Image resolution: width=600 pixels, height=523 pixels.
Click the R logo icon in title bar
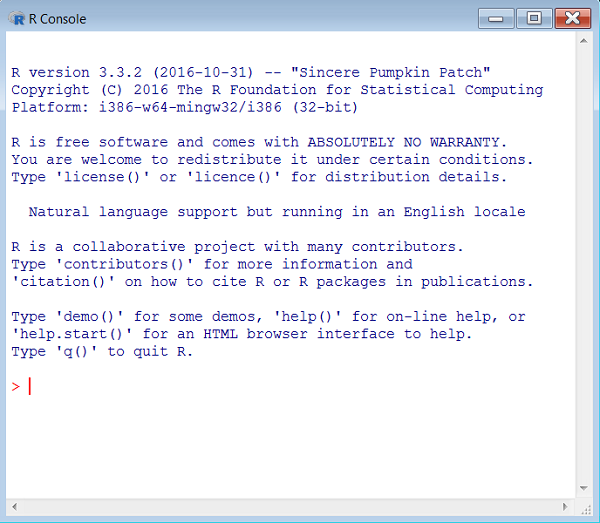(16, 18)
